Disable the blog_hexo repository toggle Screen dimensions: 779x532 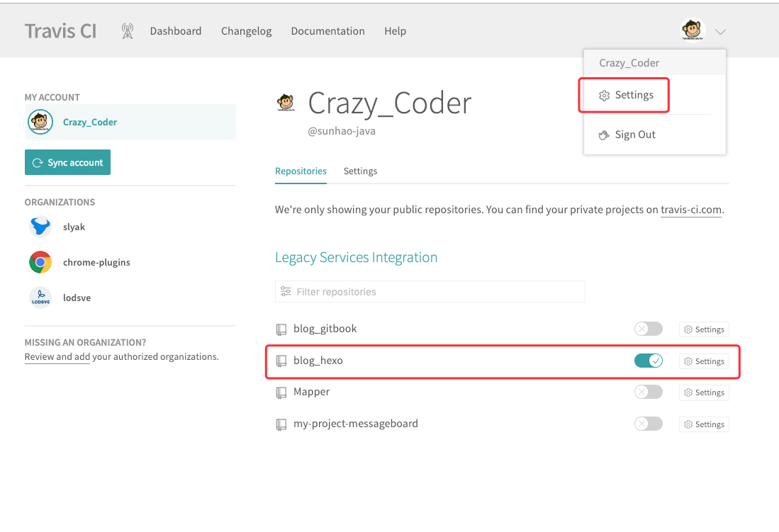(x=649, y=361)
